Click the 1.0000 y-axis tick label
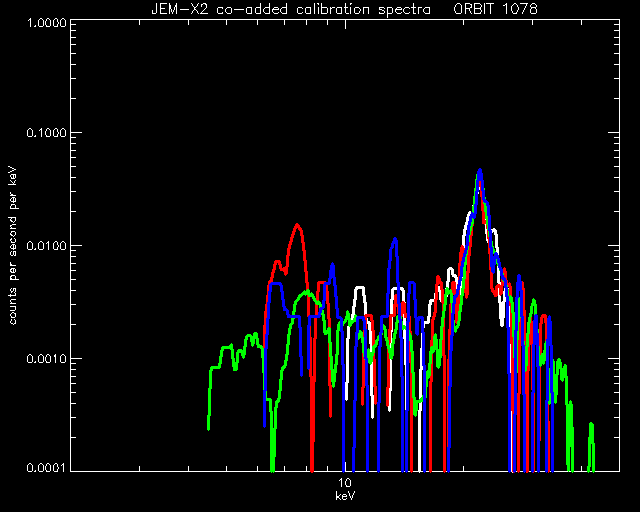Image resolution: width=640 pixels, height=512 pixels. point(46,22)
